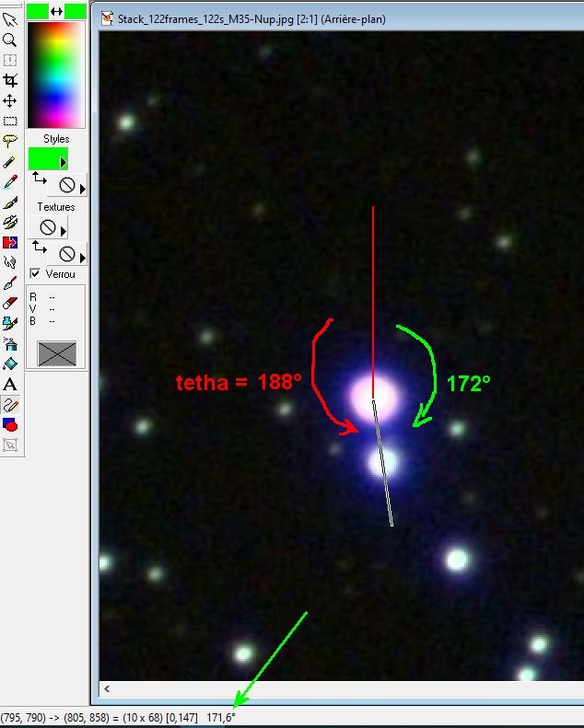Select the Clone Brush tool

tap(10, 223)
